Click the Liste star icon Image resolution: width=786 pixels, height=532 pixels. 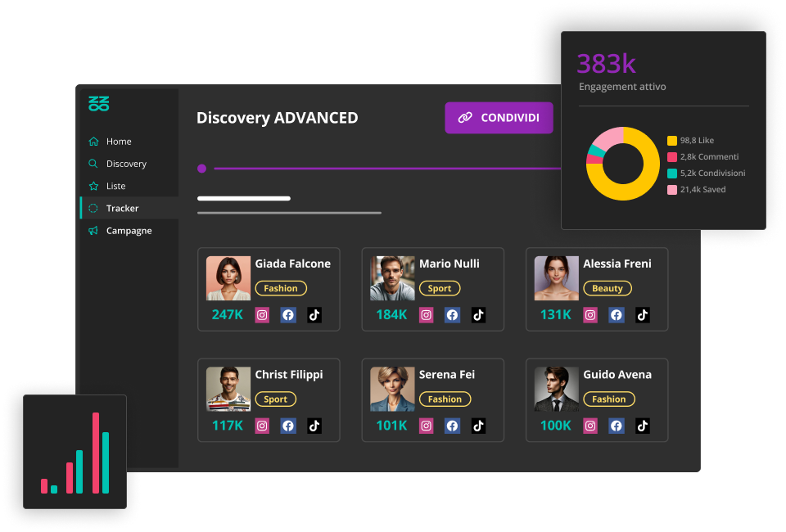[93, 186]
